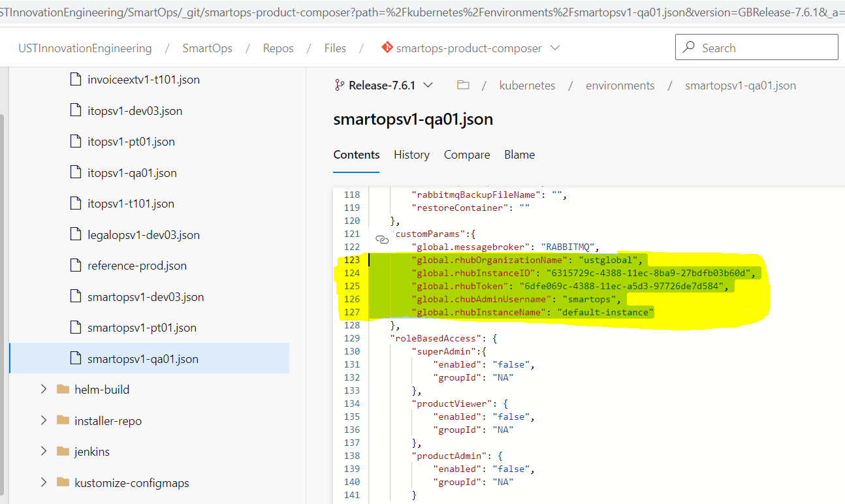Open invoiceextv1-t101.json in file tree
845x504 pixels.
[144, 80]
